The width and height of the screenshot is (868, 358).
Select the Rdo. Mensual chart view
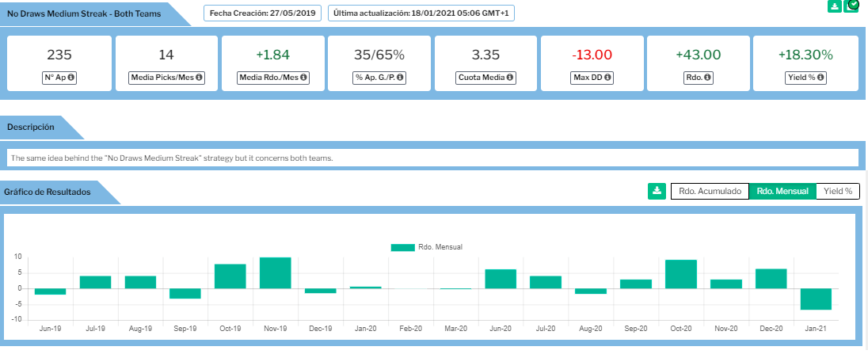(782, 191)
